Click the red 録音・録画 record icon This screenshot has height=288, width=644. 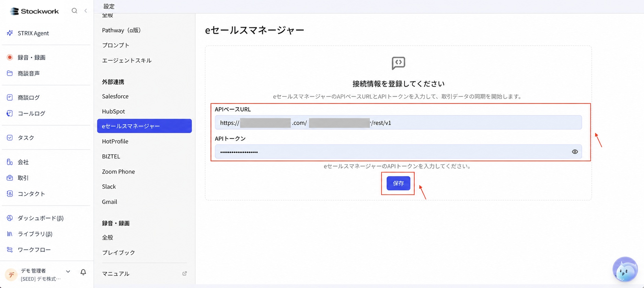(10, 57)
